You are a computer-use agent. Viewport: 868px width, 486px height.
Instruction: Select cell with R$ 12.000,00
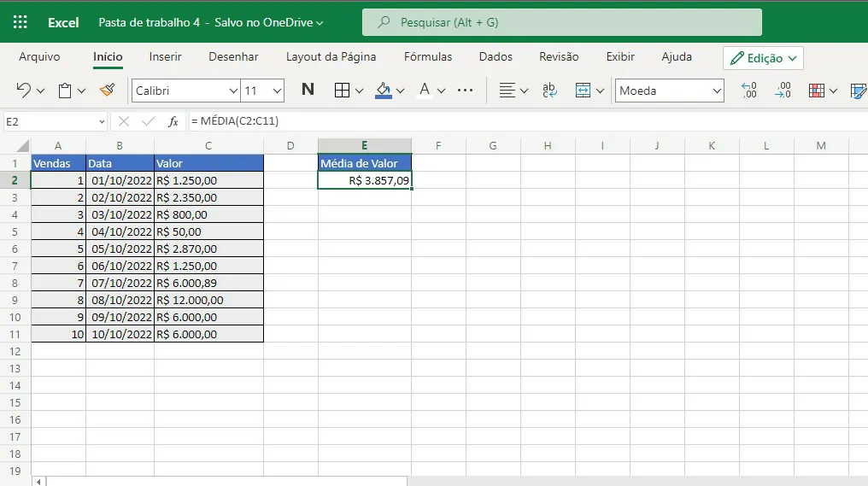click(x=208, y=300)
